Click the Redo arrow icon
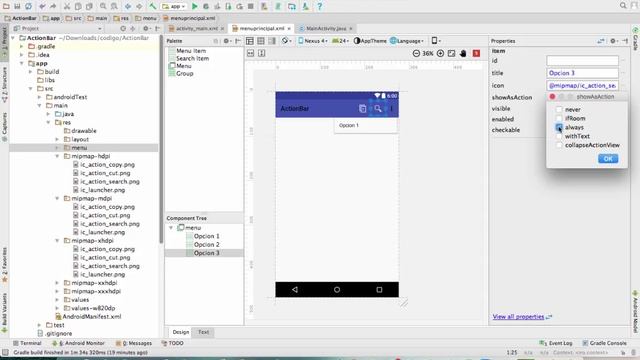This screenshot has width=640, height=360. click(53, 6)
